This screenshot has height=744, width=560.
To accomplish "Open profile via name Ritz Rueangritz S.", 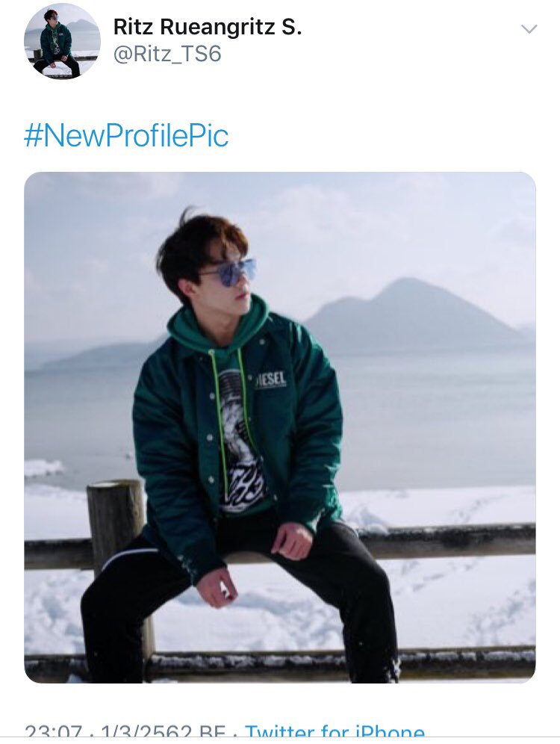I will pyautogui.click(x=208, y=27).
